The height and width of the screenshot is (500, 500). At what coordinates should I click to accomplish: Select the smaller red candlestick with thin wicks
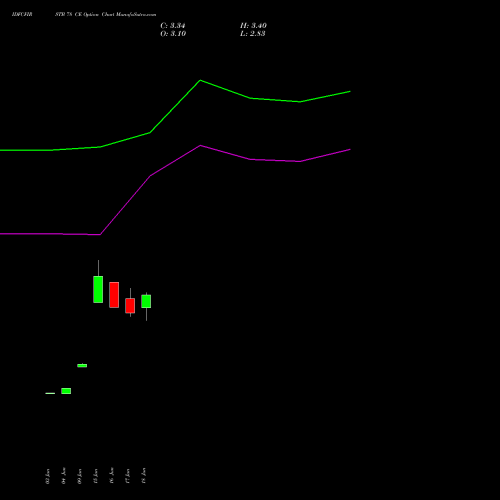click(x=130, y=305)
